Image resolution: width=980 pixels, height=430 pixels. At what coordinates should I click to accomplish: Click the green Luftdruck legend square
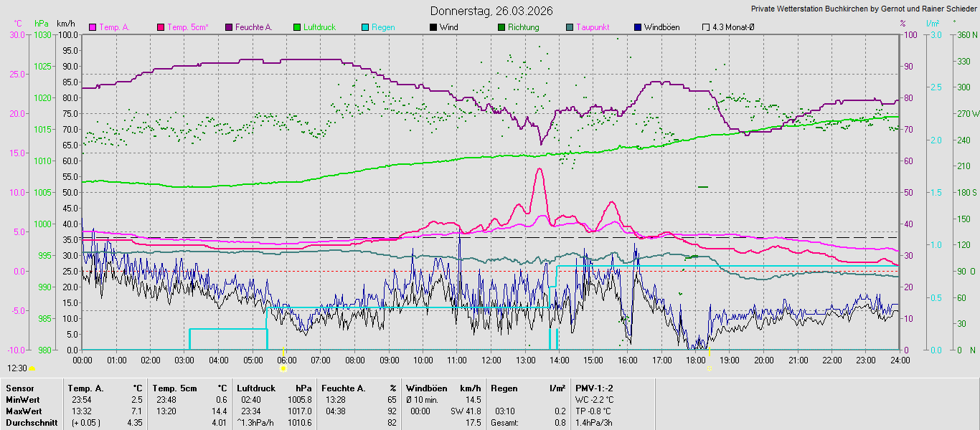tap(297, 27)
